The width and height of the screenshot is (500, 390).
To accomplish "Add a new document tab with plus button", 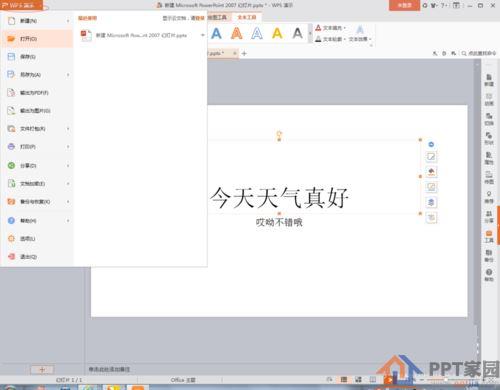I will (244, 53).
